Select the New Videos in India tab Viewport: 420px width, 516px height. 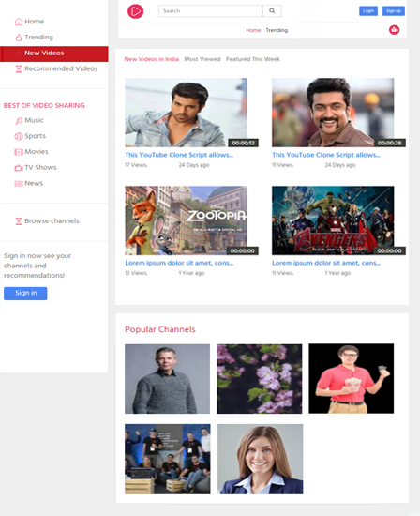click(x=151, y=59)
